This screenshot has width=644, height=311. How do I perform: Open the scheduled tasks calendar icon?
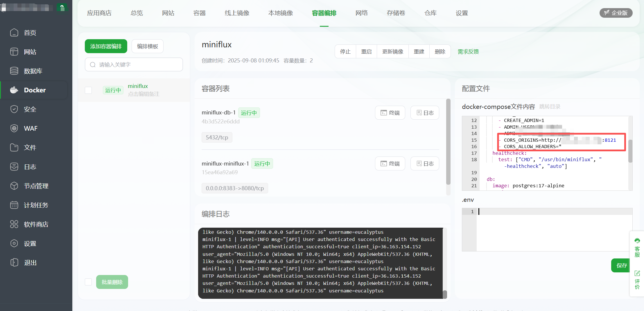14,205
